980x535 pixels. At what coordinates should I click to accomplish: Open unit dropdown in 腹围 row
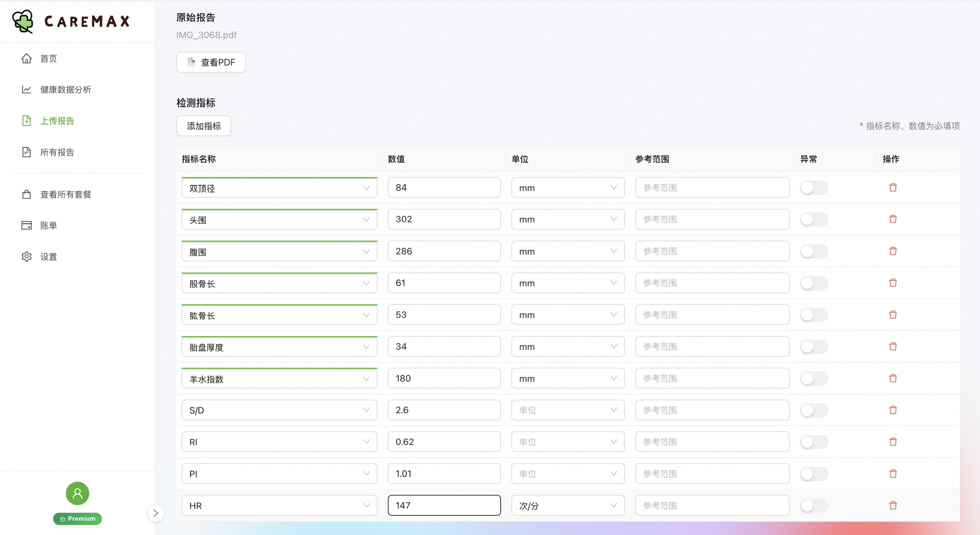568,251
